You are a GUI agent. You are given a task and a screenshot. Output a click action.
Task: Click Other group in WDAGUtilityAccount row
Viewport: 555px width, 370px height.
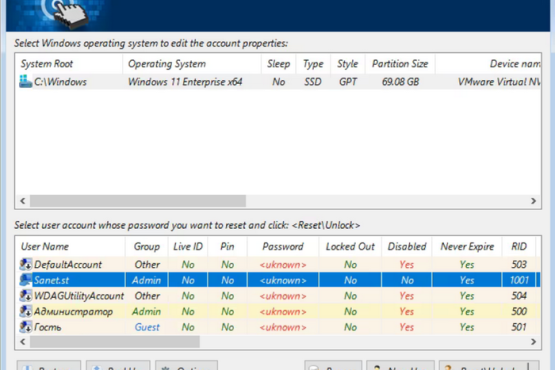147,296
